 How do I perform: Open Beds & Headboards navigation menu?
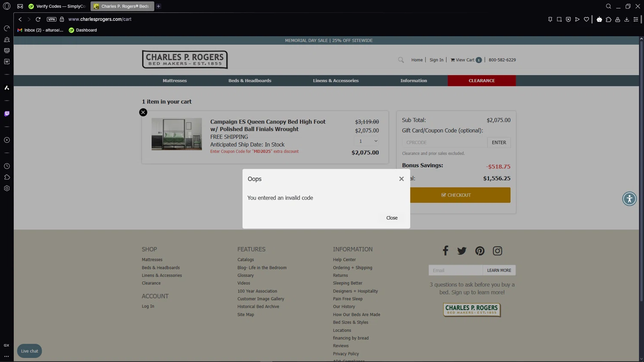coord(250,81)
